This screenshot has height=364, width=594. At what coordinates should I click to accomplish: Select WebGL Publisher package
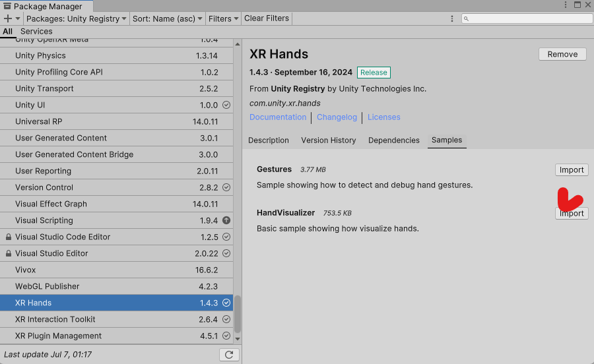116,286
